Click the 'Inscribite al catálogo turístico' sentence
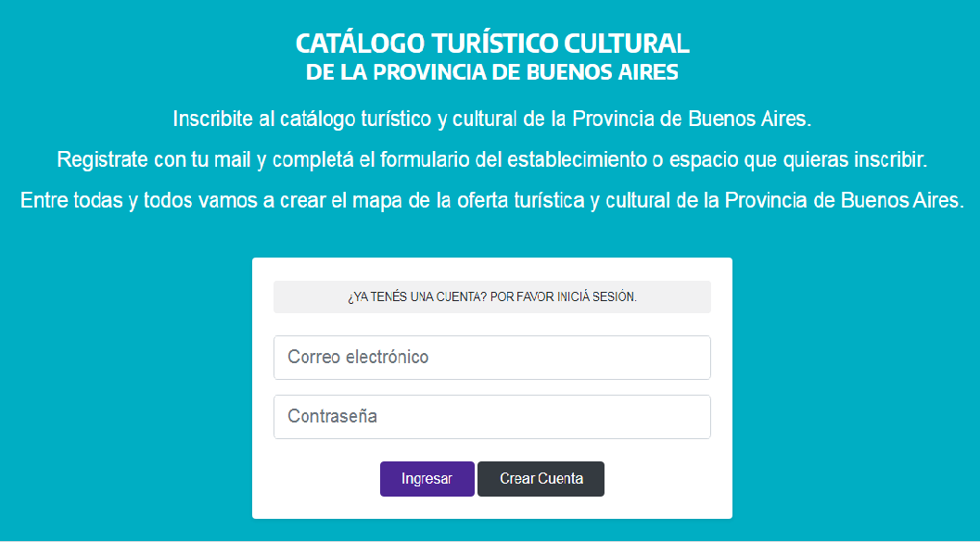The width and height of the screenshot is (980, 542). tap(491, 120)
